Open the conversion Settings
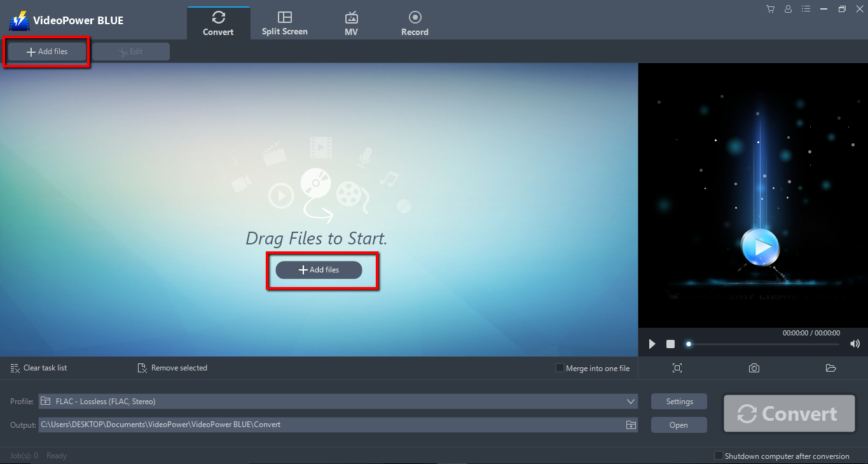Image resolution: width=868 pixels, height=464 pixels. [679, 401]
